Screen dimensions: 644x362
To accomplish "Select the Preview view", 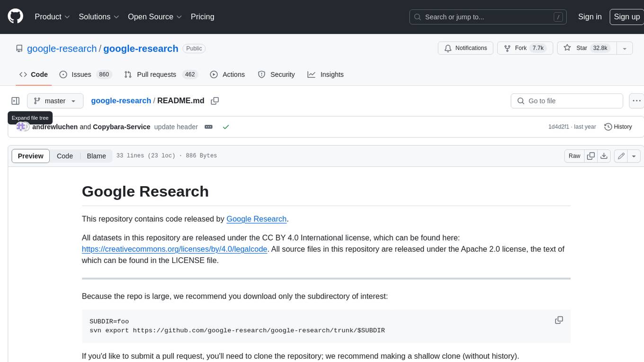I will point(31,156).
